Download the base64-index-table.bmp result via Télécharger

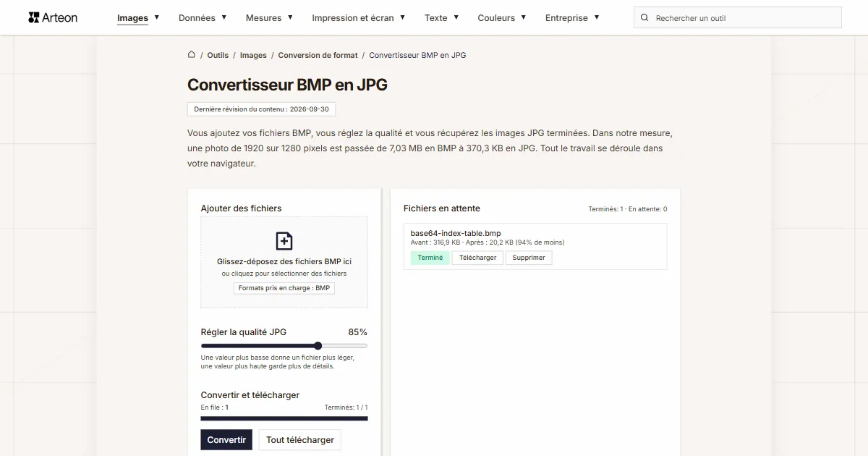click(477, 258)
